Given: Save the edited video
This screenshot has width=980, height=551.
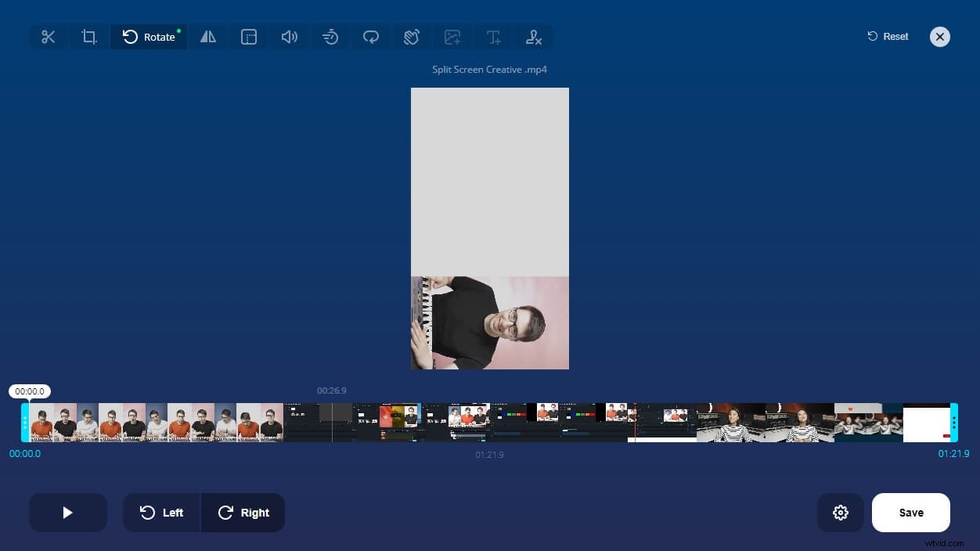Looking at the screenshot, I should 910,513.
